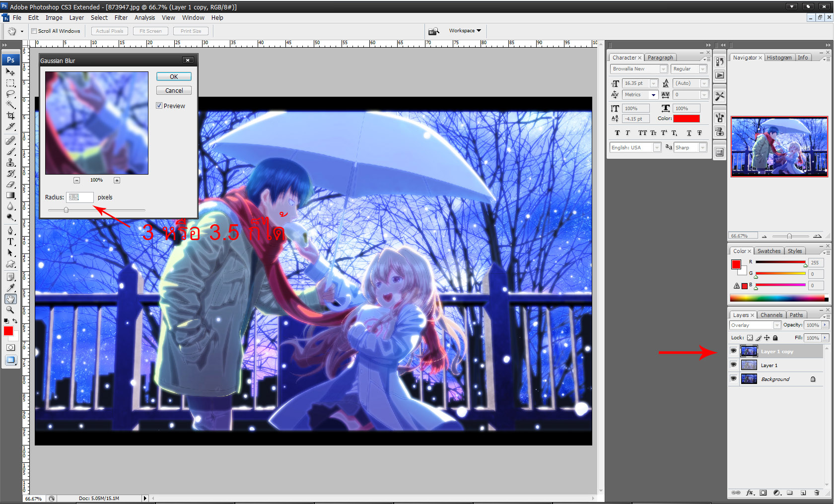Open font size 16.35 pt dropdown
The image size is (836, 504).
click(654, 83)
